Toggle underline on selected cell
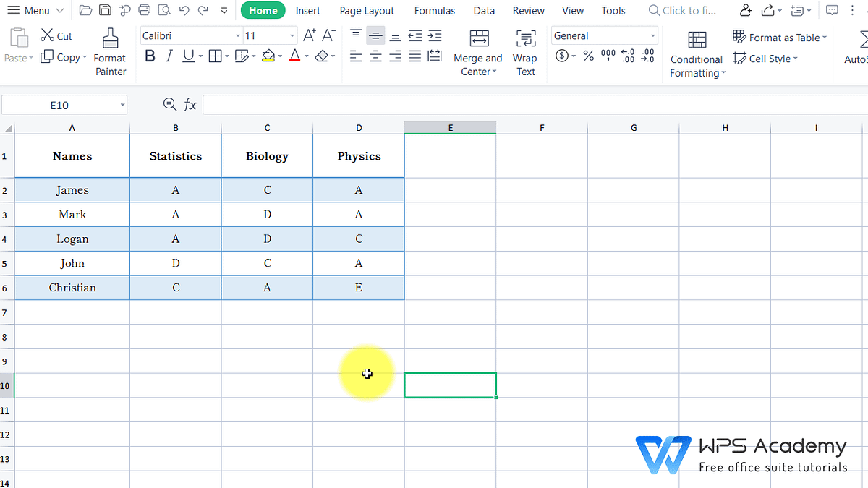The height and width of the screenshot is (488, 868). tap(187, 56)
